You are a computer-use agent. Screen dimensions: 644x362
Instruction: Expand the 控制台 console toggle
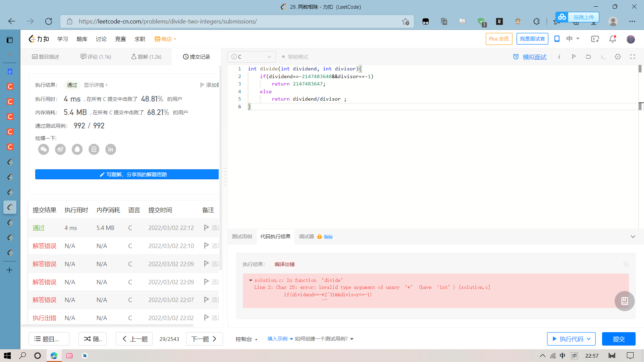click(246, 339)
